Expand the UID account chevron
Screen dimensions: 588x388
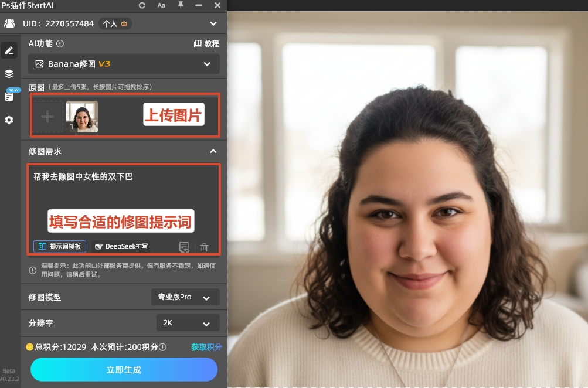[x=213, y=24]
